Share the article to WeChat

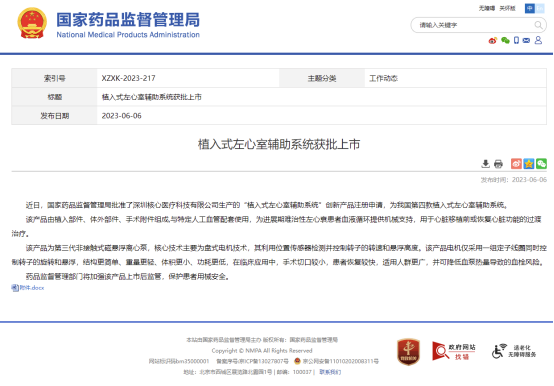[x=541, y=164]
